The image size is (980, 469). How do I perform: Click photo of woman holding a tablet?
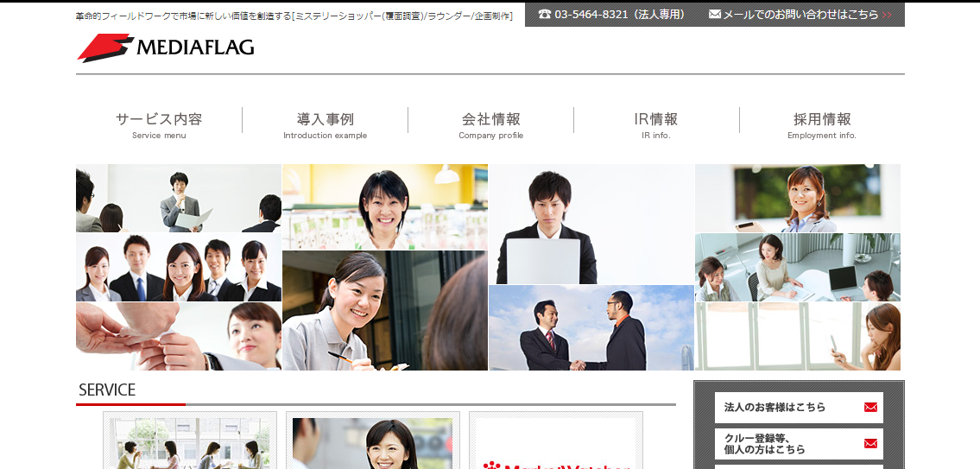798,199
